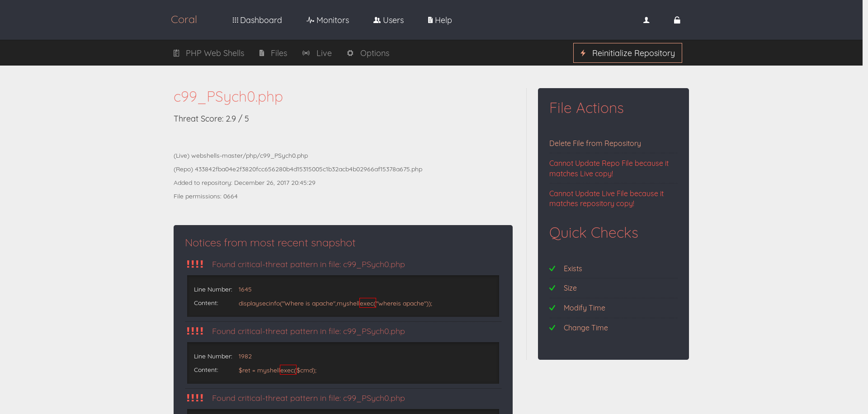
Task: Click the Coral logo link
Action: 184,20
